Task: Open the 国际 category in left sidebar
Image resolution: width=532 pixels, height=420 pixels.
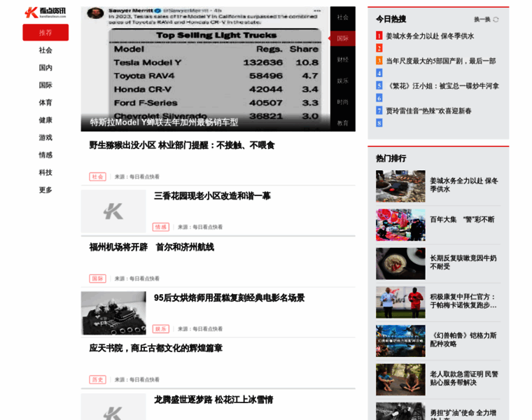Action: pyautogui.click(x=45, y=85)
